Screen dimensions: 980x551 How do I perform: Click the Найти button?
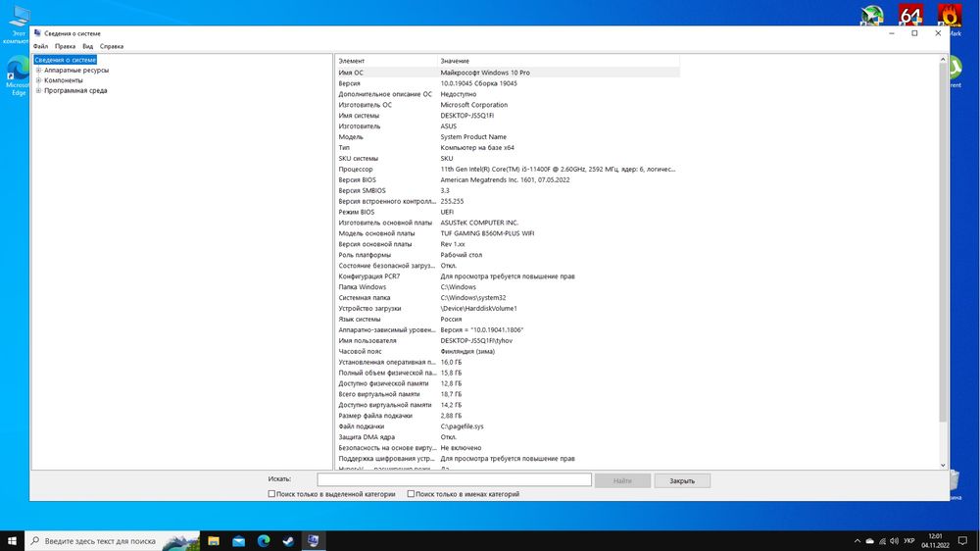coord(622,480)
